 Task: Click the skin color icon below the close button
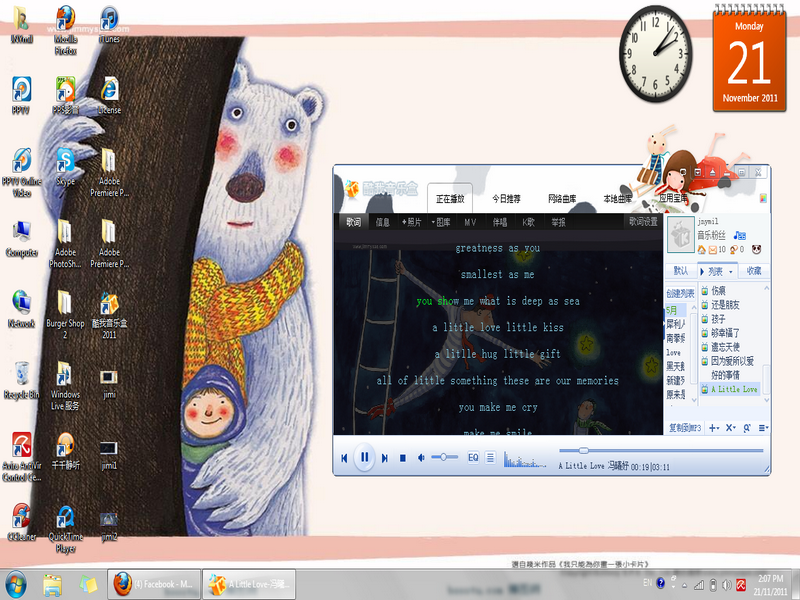tap(763, 198)
